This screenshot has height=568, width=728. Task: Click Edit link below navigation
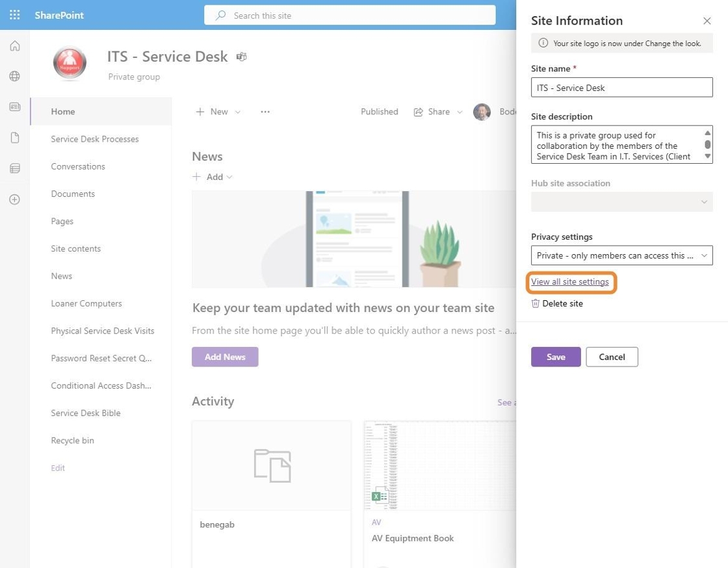point(58,468)
